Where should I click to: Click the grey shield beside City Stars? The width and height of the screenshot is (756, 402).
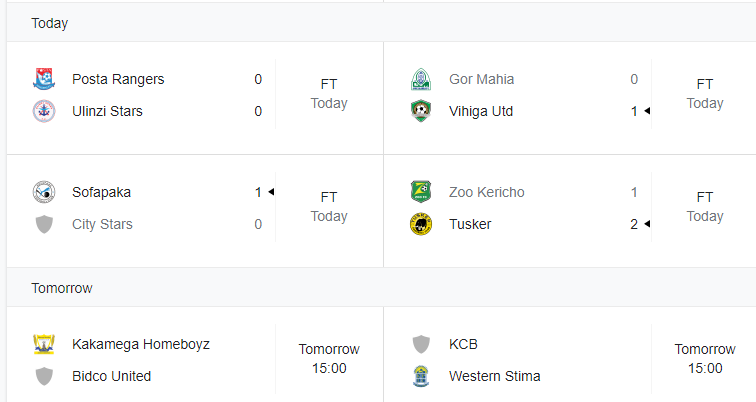(x=44, y=224)
